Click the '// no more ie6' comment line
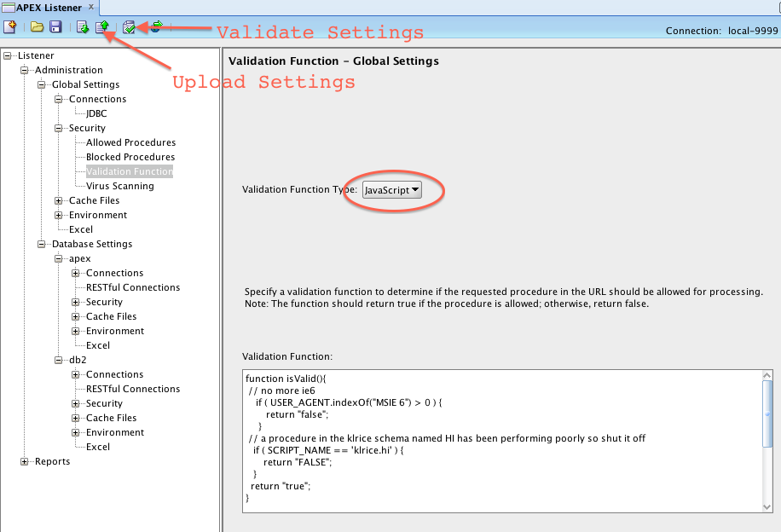 click(282, 390)
